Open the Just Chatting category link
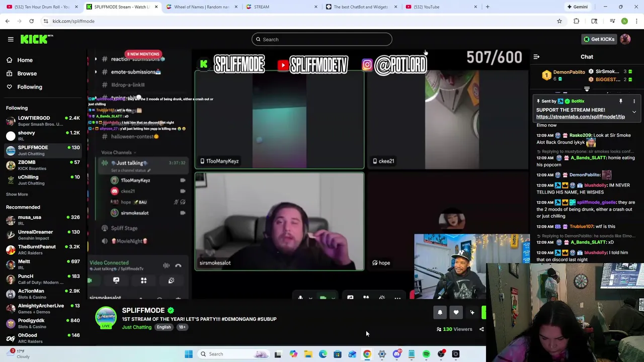Viewport: 644px width, 362px height. click(x=136, y=327)
